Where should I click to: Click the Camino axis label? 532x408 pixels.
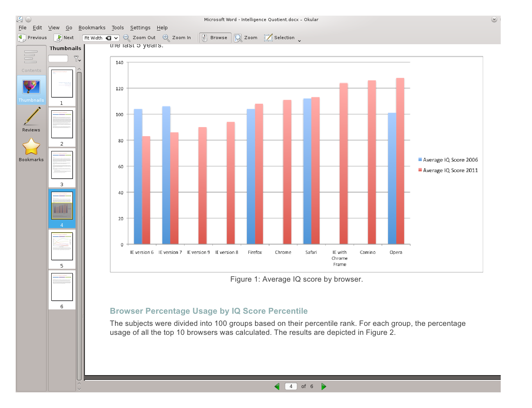368,252
